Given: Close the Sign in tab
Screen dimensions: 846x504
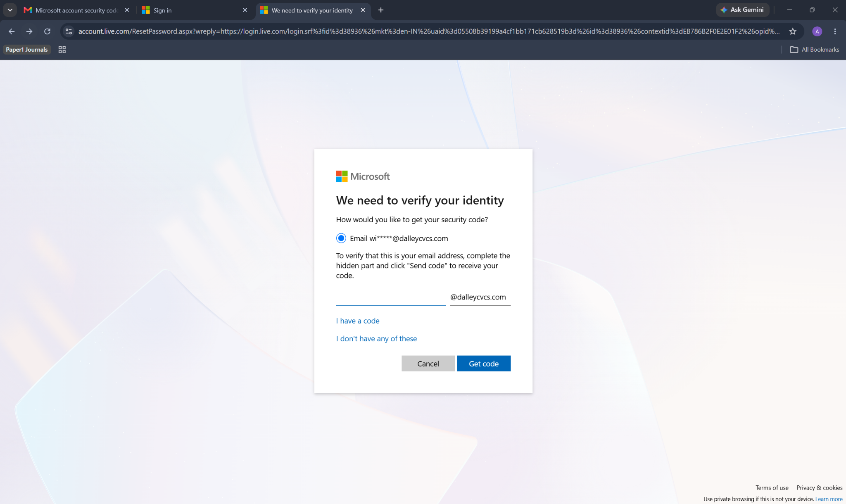Looking at the screenshot, I should point(245,10).
